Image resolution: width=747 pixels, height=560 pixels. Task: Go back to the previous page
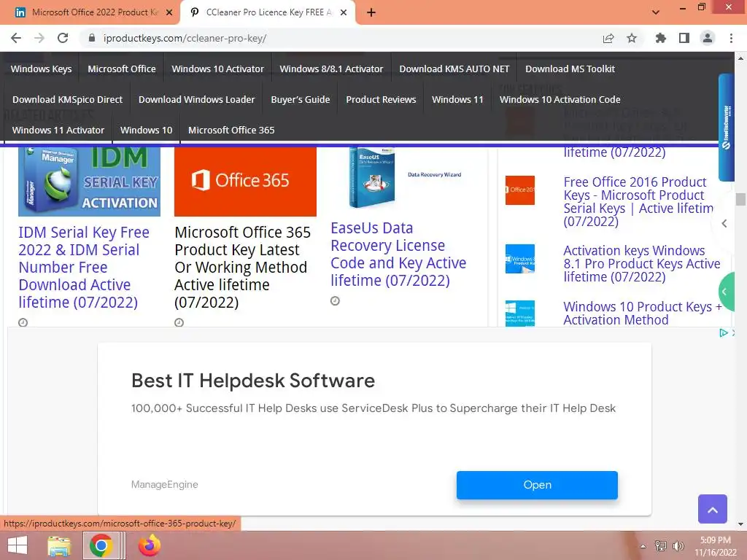[x=16, y=38]
